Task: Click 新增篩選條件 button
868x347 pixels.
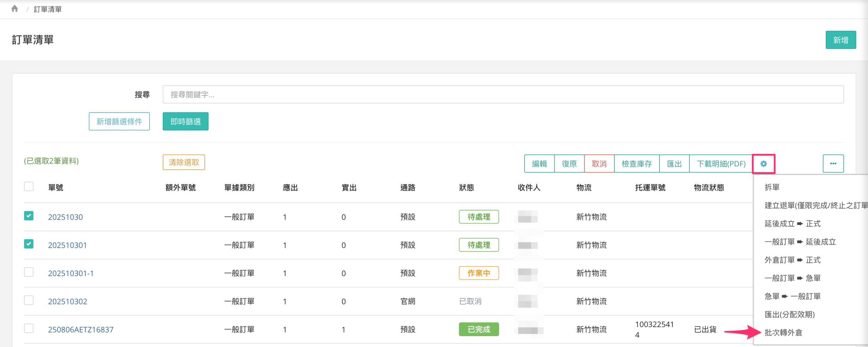Action: point(119,122)
